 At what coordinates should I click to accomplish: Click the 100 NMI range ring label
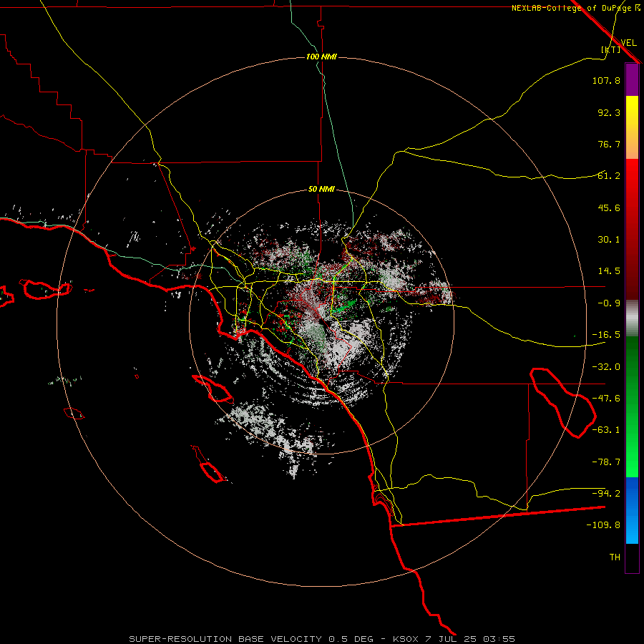click(321, 57)
